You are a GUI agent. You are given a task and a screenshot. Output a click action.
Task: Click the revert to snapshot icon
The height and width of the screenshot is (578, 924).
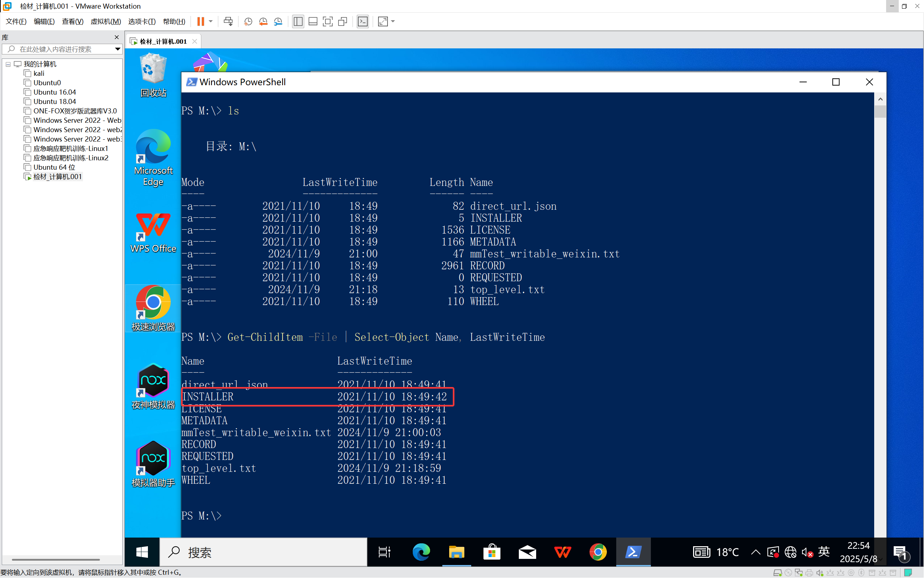point(263,21)
